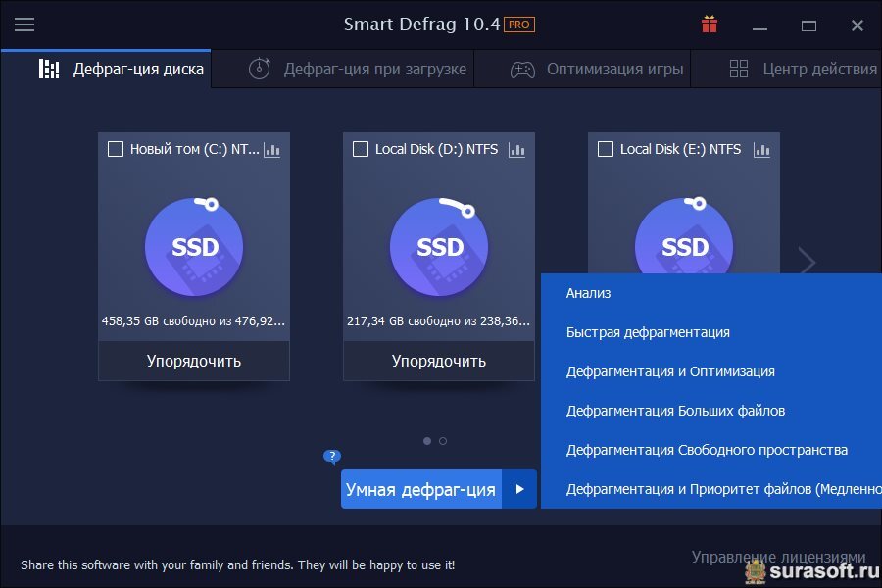This screenshot has height=588, width=882.
Task: Click the "Новый том (C:) NT..." drive label
Action: [195, 149]
